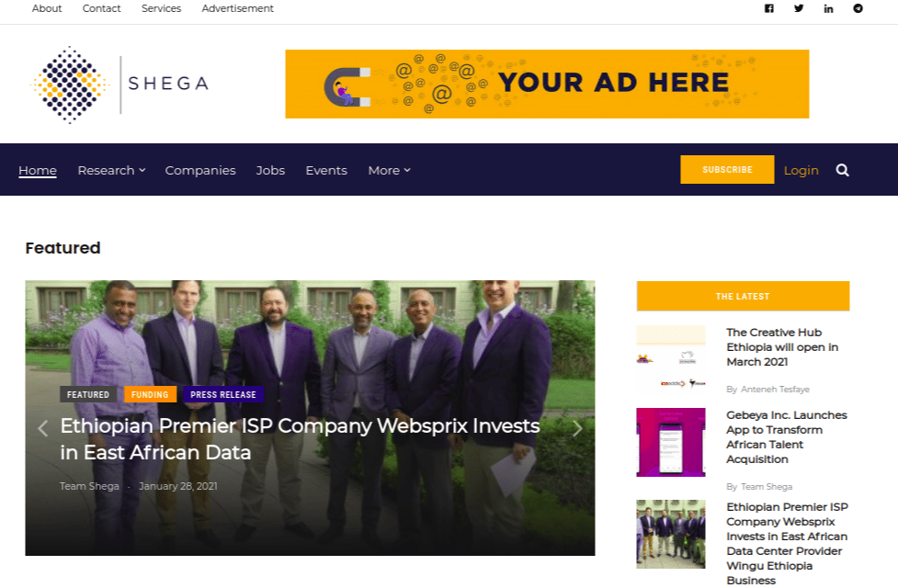Select the Press Release category tag
The height and width of the screenshot is (588, 898).
[x=223, y=394]
